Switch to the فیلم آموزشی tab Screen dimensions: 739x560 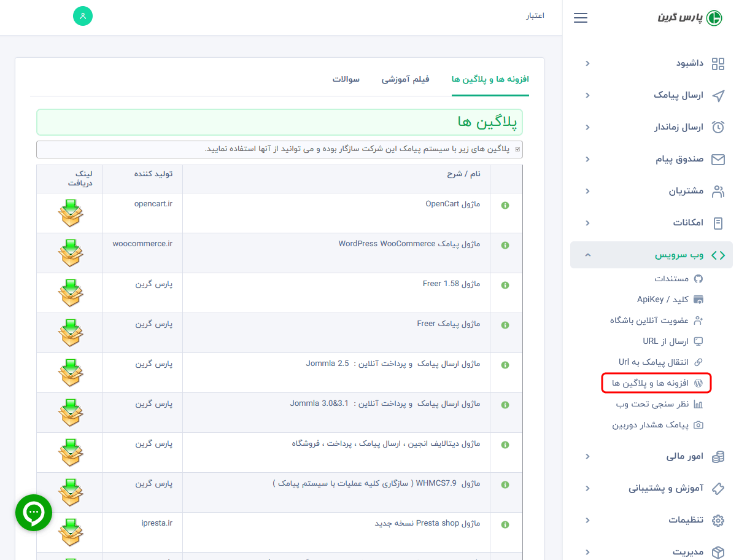tap(405, 79)
